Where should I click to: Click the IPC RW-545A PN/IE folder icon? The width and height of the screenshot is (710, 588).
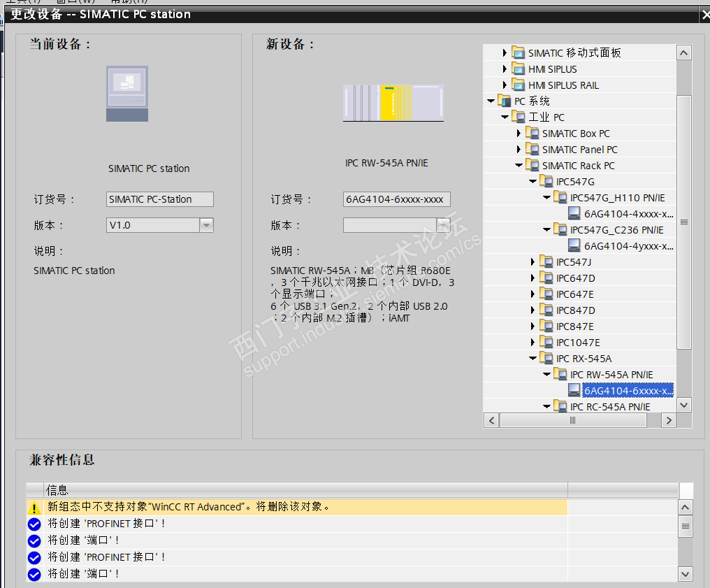(560, 374)
